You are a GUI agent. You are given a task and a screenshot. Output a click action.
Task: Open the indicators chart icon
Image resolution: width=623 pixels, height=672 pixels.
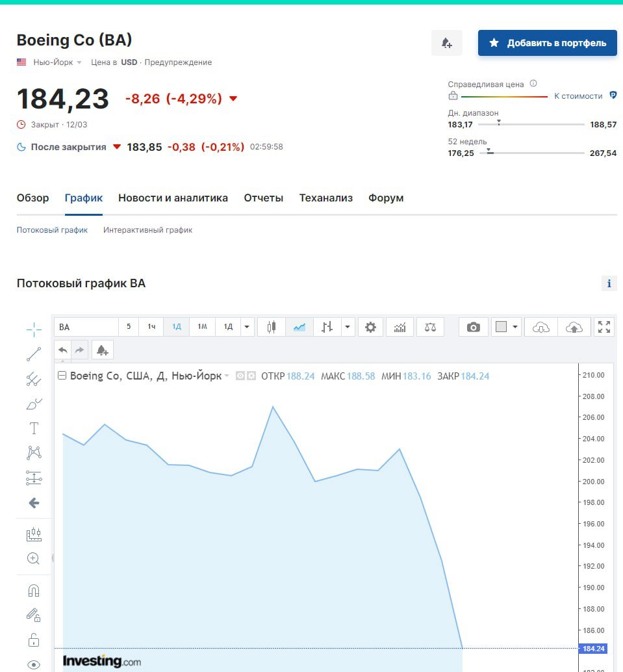pos(400,327)
